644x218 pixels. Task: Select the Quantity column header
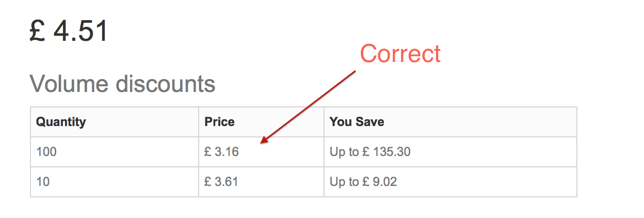(61, 122)
